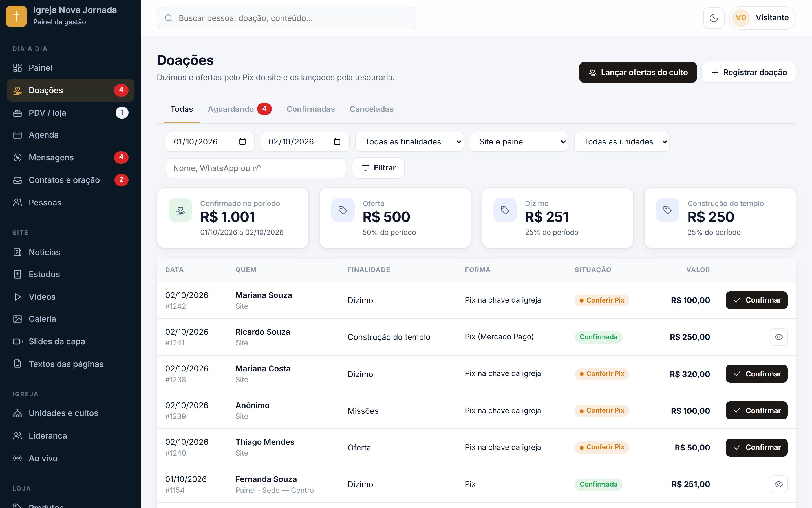The width and height of the screenshot is (812, 508).
Task: Open PDV / loja section
Action: point(70,113)
